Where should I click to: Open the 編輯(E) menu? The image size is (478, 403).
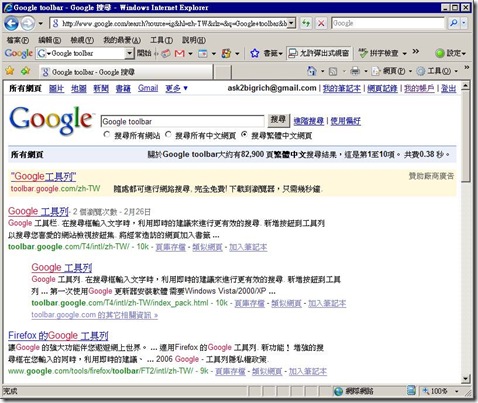(50, 40)
